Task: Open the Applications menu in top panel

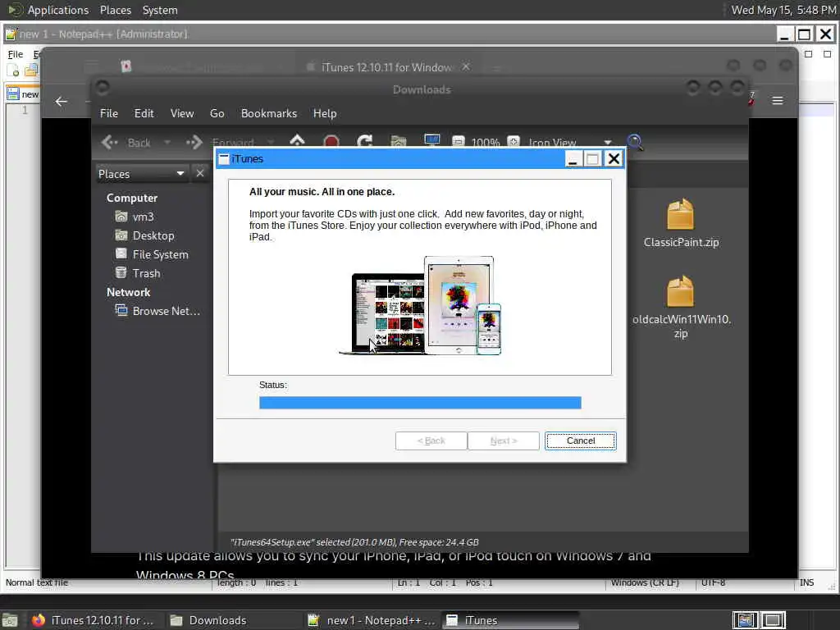Action: pyautogui.click(x=58, y=10)
